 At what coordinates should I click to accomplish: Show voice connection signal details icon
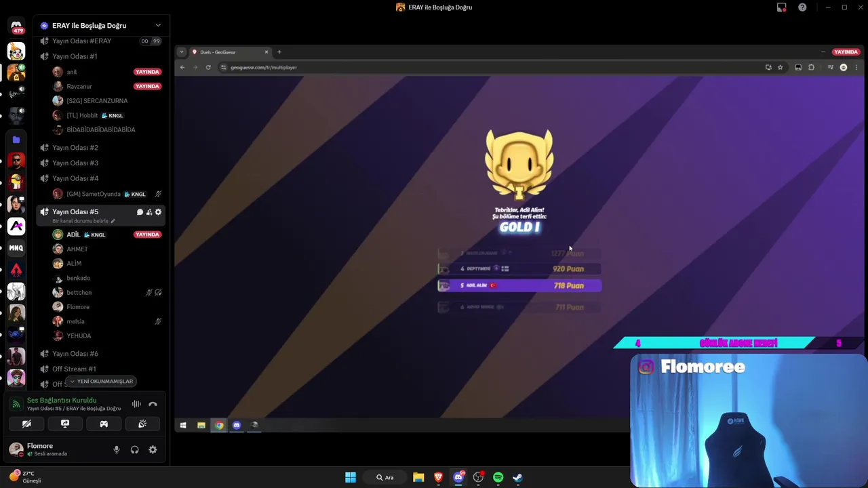click(16, 404)
